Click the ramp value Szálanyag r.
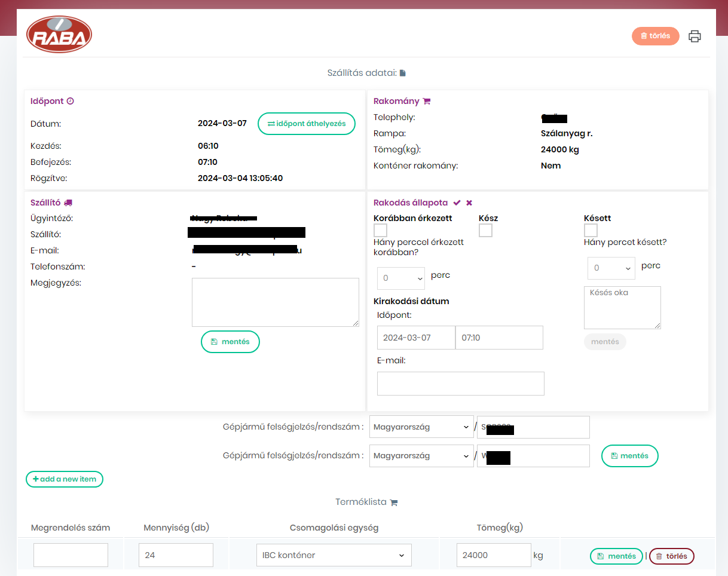The width and height of the screenshot is (728, 576). [x=567, y=133]
